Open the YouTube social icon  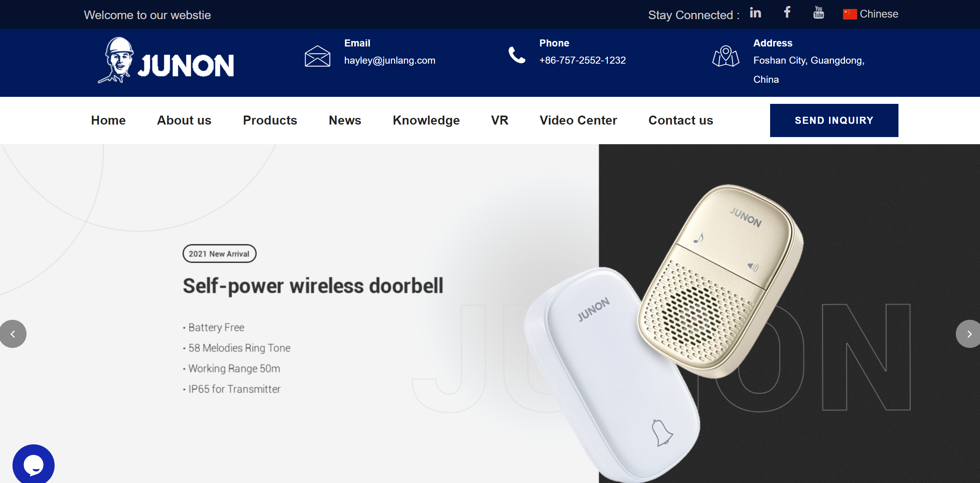coord(818,12)
